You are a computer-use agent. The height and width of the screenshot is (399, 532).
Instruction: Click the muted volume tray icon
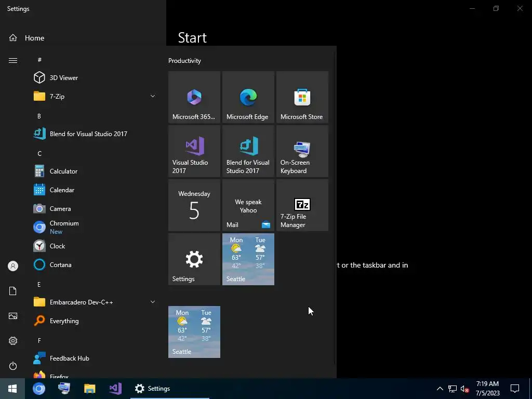coord(464,389)
